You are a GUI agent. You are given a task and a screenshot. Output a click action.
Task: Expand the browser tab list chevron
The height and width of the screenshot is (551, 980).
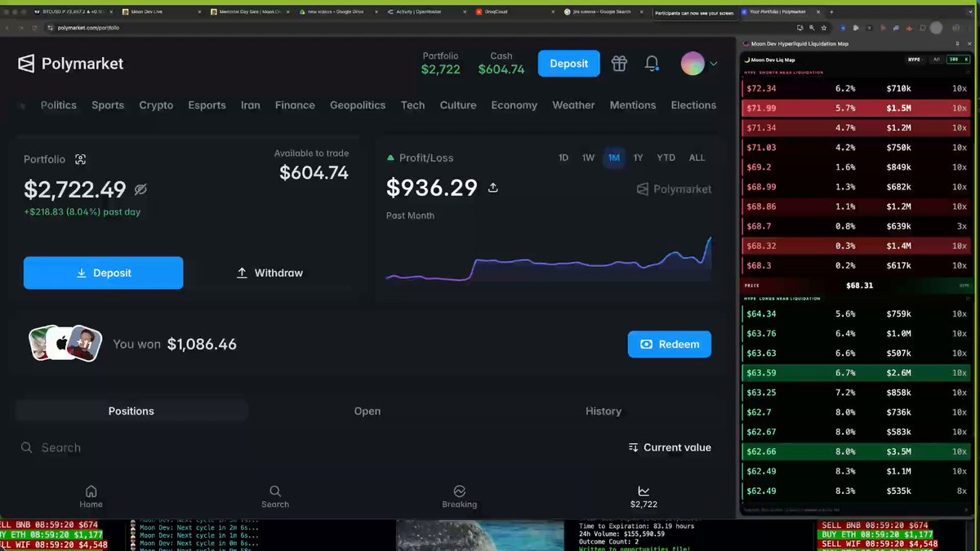click(x=970, y=12)
